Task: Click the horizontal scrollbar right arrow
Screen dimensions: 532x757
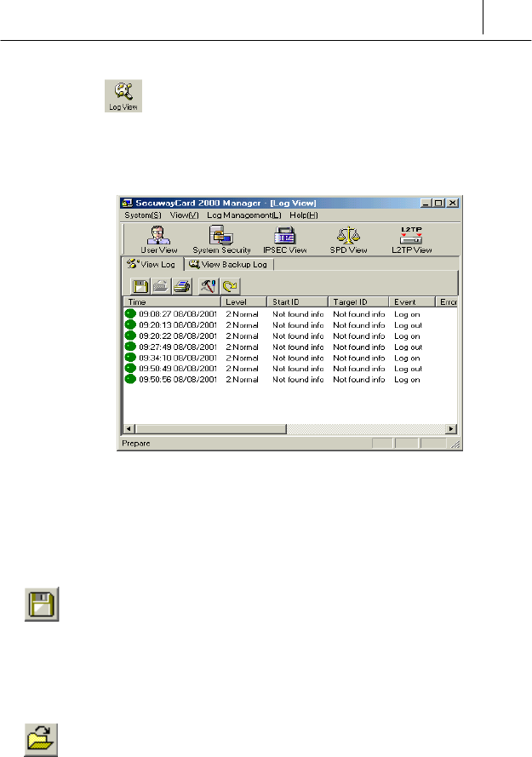Action: (451, 428)
